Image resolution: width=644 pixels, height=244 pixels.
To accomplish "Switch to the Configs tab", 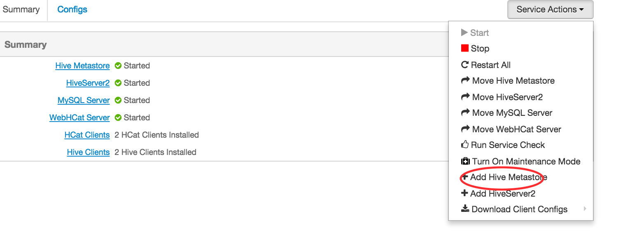I will pyautogui.click(x=72, y=9).
